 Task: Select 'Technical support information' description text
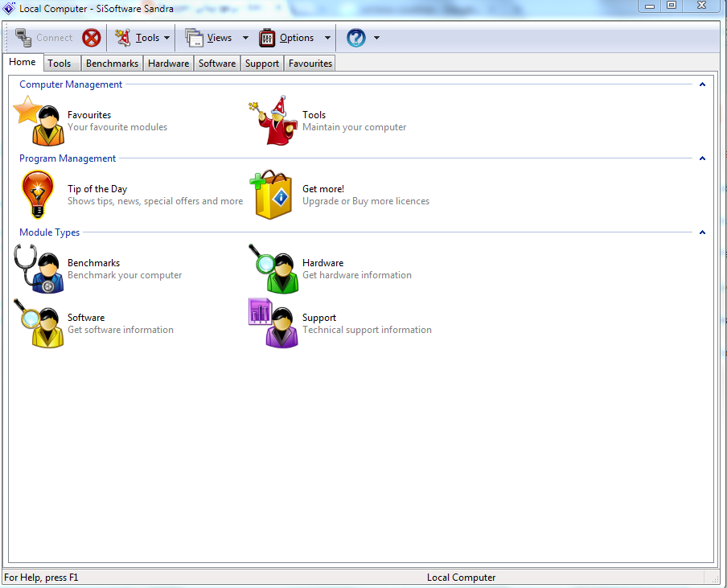pyautogui.click(x=367, y=330)
